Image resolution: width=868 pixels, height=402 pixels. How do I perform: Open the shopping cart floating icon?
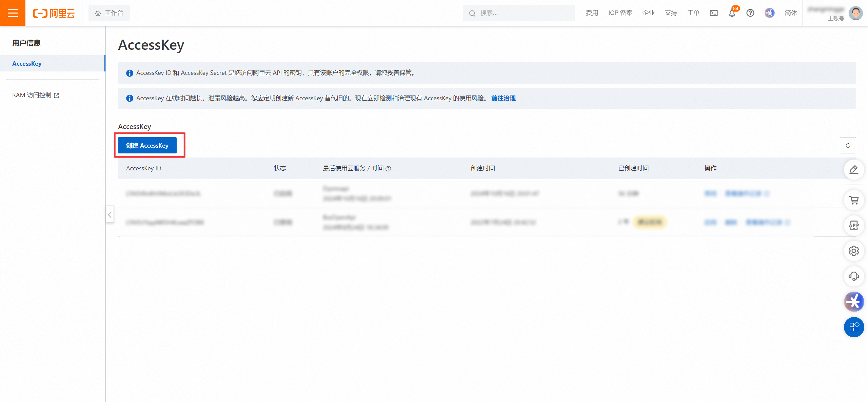(854, 200)
